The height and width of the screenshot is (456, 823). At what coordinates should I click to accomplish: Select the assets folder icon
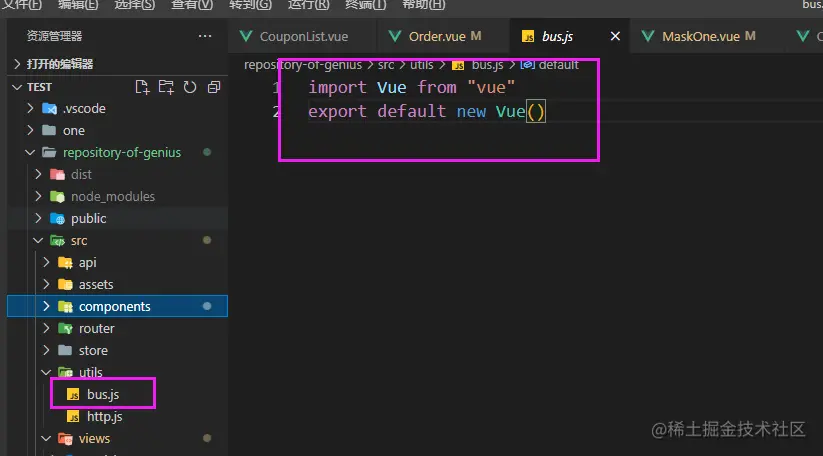[x=65, y=284]
